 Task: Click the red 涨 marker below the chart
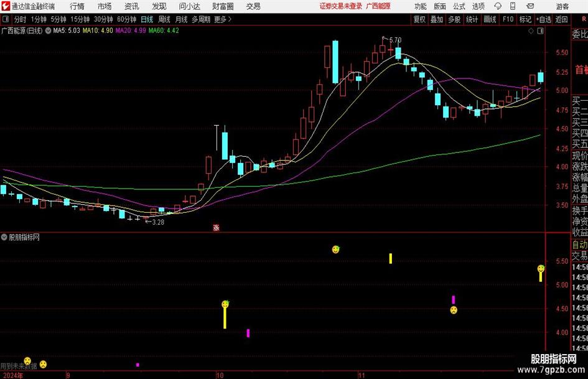pyautogui.click(x=216, y=227)
